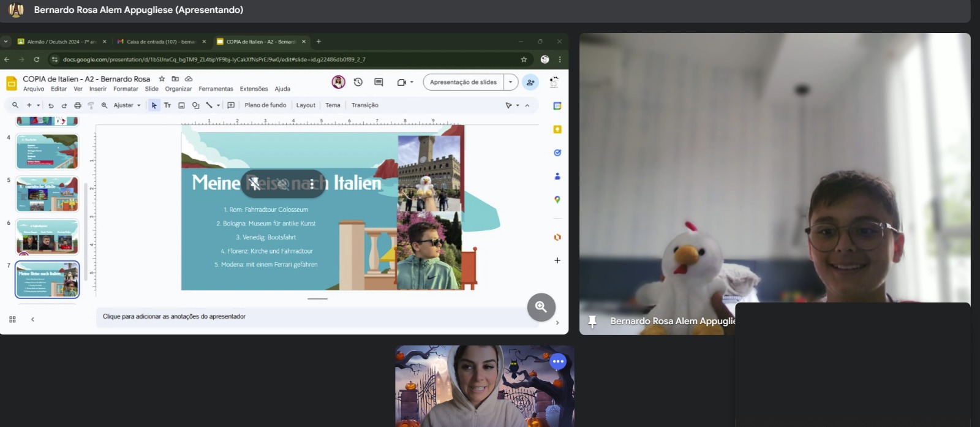Select the text box tool
Image resolution: width=980 pixels, height=427 pixels.
[x=167, y=105]
